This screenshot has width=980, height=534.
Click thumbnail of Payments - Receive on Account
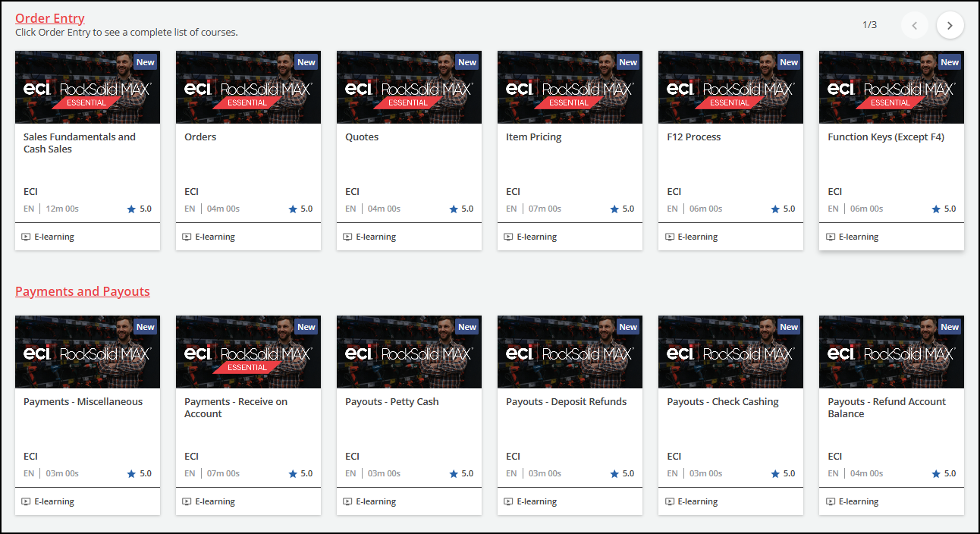tap(248, 352)
